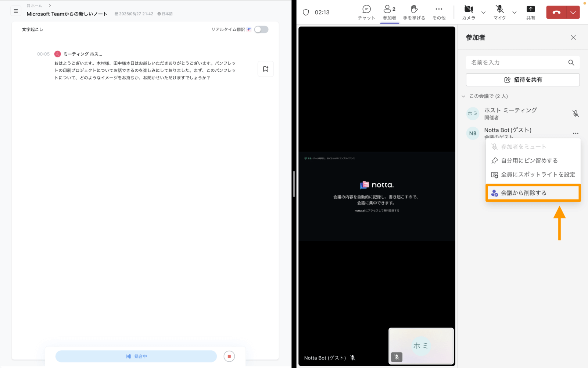Click the 文字起こし heading
The image size is (588, 368).
(x=32, y=29)
